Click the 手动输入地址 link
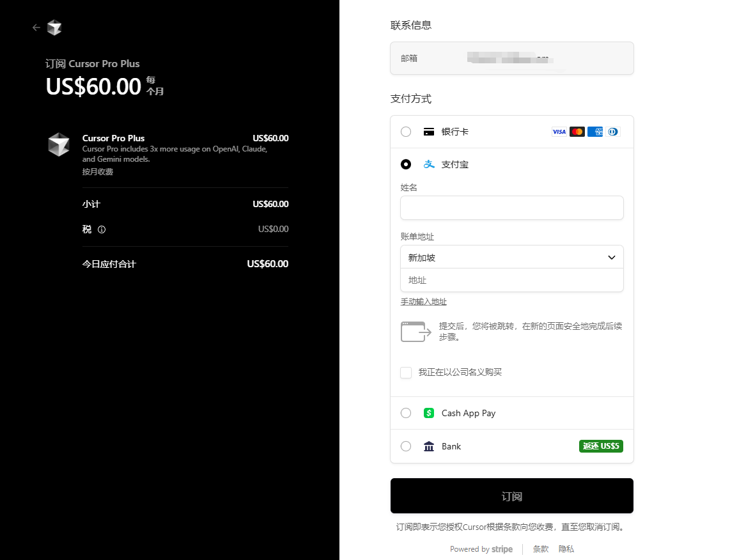 pos(424,302)
